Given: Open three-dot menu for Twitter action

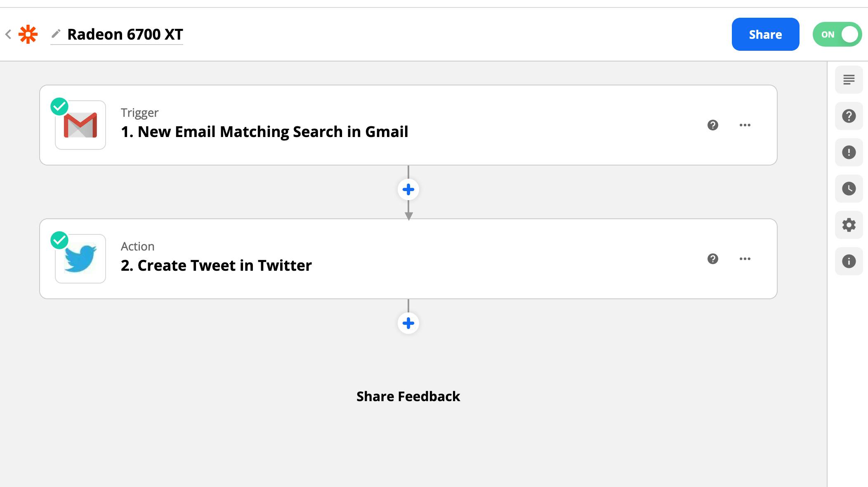Looking at the screenshot, I should [745, 259].
